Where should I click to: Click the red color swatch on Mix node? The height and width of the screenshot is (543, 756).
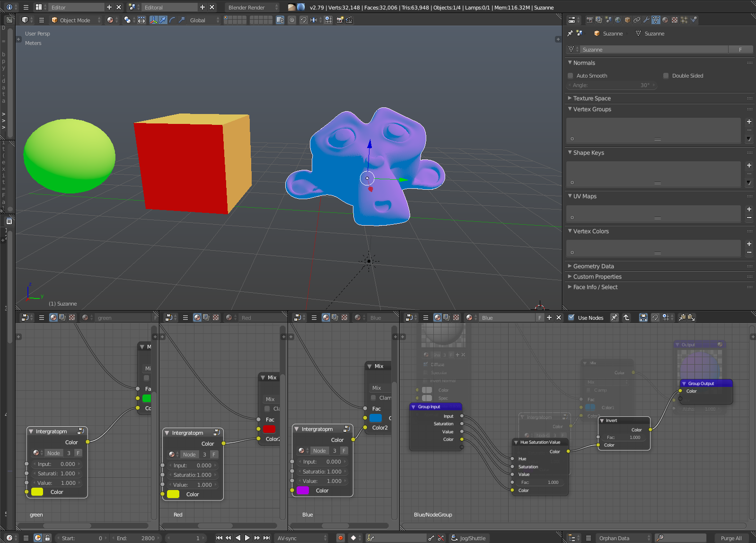coord(269,429)
